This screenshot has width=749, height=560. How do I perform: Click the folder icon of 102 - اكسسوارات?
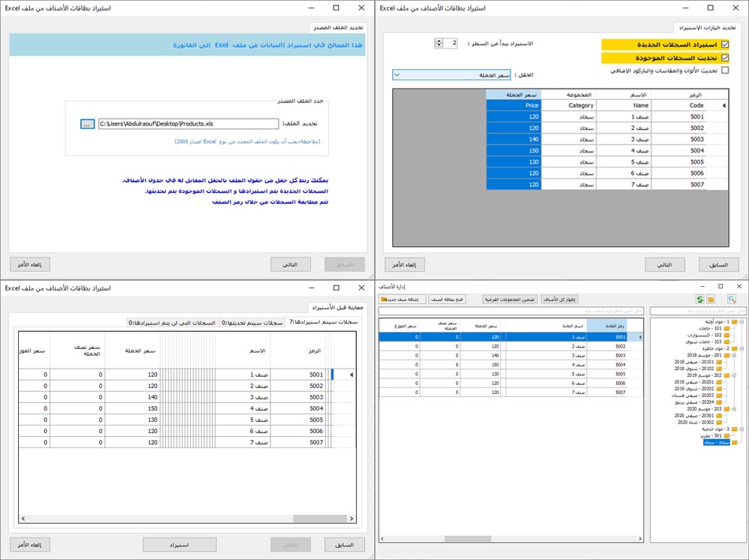(726, 335)
